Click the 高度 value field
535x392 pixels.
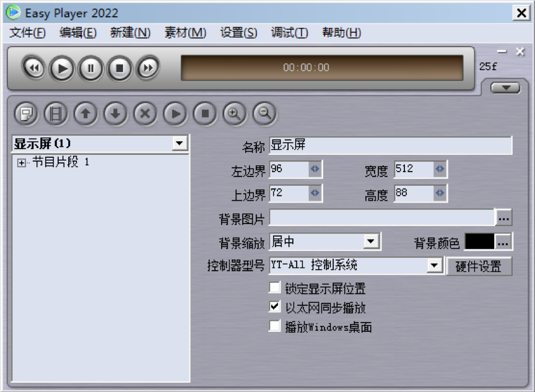point(414,193)
